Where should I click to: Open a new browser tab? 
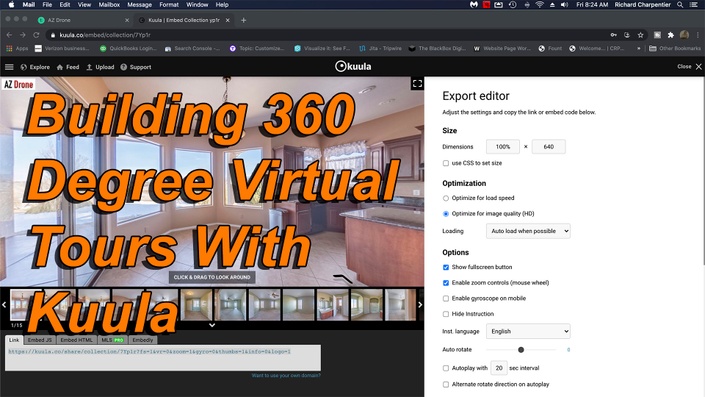243,20
